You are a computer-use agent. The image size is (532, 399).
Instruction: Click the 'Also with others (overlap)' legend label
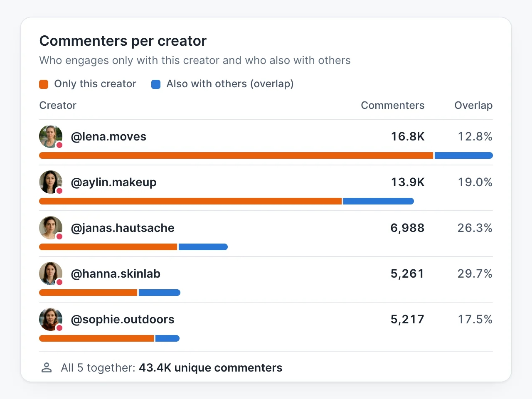(x=230, y=84)
